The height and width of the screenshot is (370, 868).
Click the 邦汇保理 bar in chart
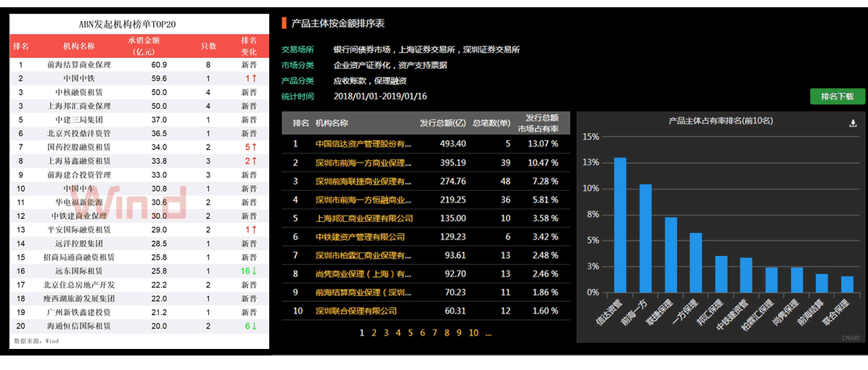[x=721, y=274]
